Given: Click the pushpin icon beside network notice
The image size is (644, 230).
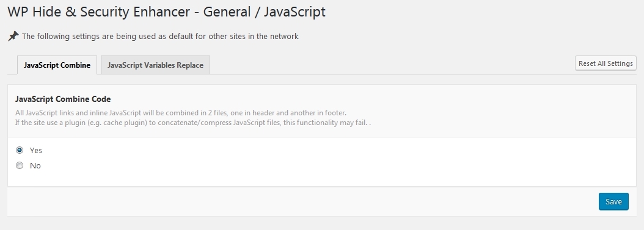Looking at the screenshot, I should (13, 36).
